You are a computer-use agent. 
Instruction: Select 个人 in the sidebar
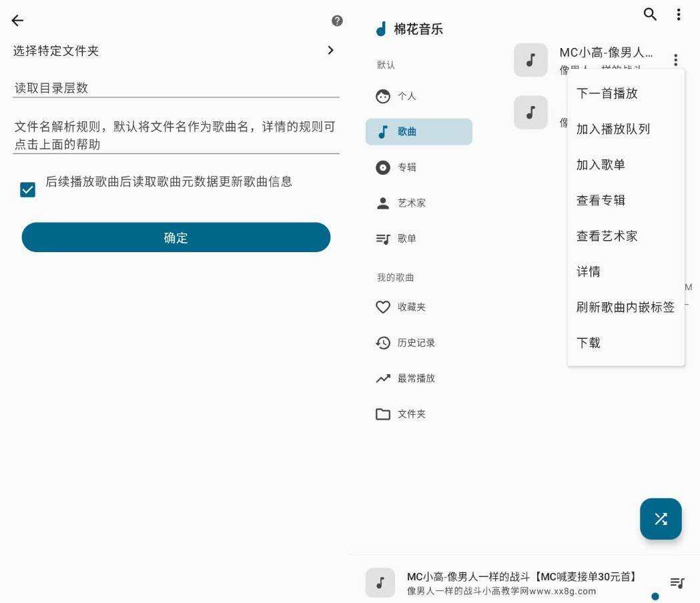click(419, 96)
